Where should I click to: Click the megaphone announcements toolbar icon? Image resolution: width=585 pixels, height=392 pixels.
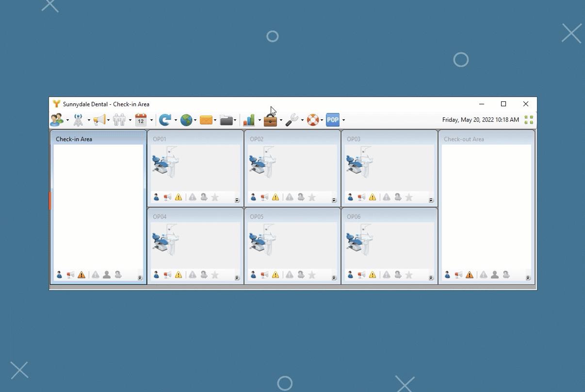point(99,120)
